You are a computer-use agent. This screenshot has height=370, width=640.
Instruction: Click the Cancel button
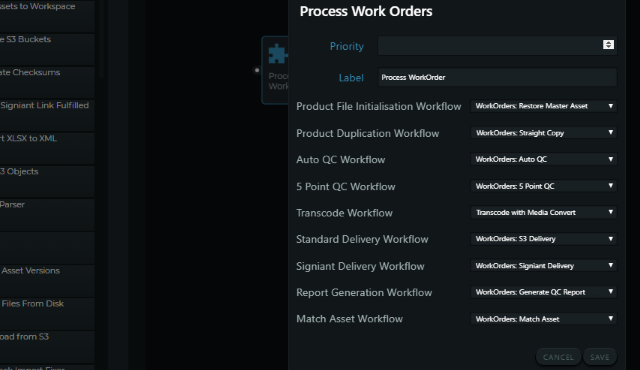pos(558,357)
